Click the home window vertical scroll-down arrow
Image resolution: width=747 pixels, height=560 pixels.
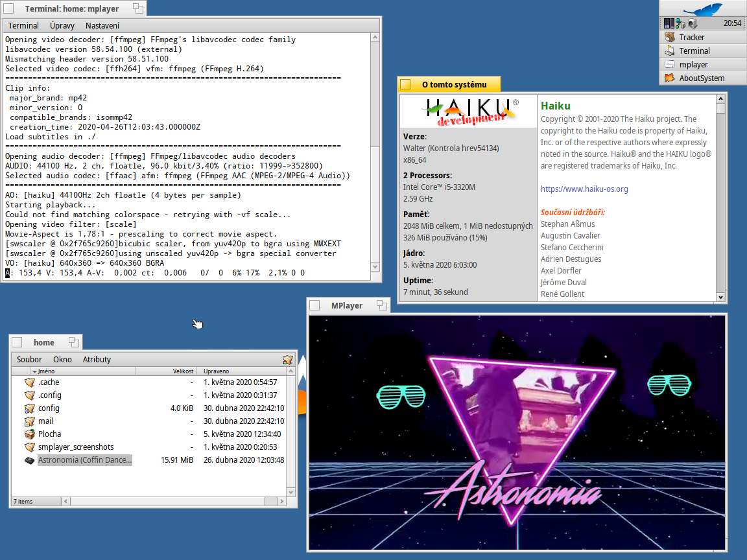tap(291, 493)
